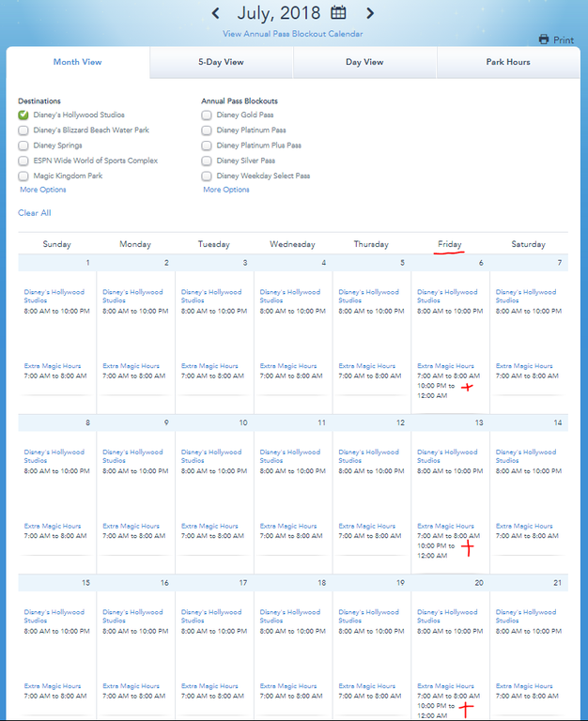Image resolution: width=588 pixels, height=721 pixels.
Task: Tick the Disney Gold Pass blockout
Action: coord(207,115)
